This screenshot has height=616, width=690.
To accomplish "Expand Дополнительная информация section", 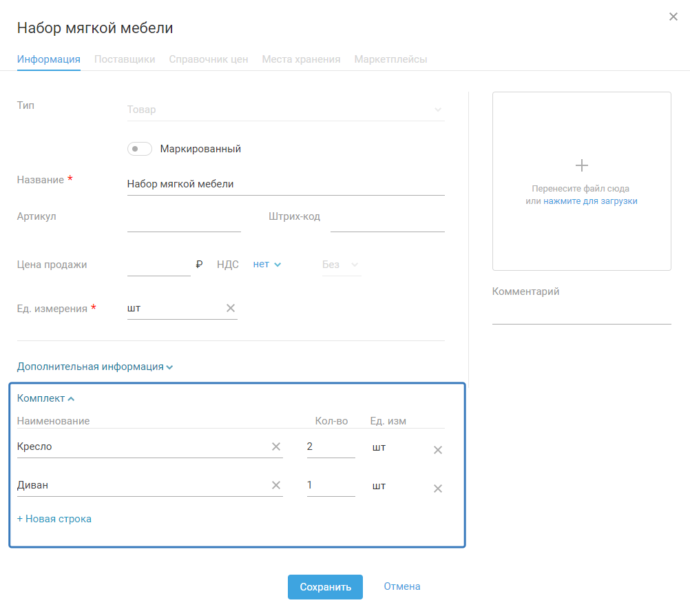I will [95, 367].
